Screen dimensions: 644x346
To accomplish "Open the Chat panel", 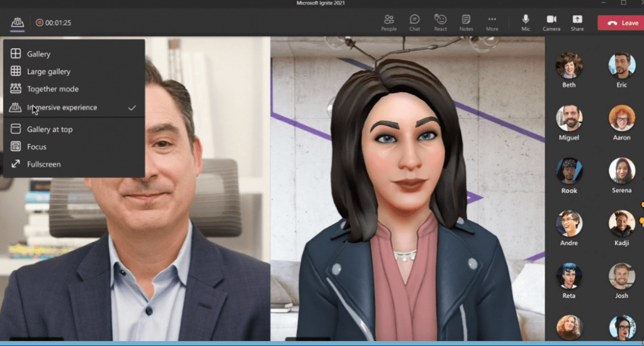I will coord(414,23).
